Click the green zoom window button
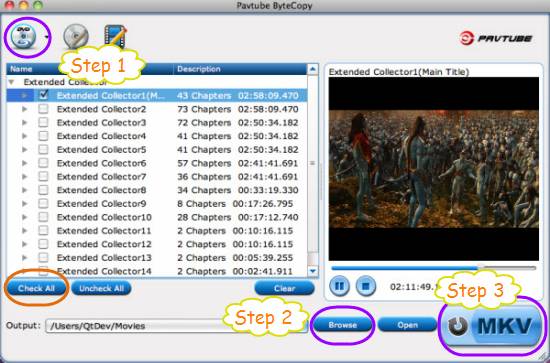The width and height of the screenshot is (550, 363). 38,5
